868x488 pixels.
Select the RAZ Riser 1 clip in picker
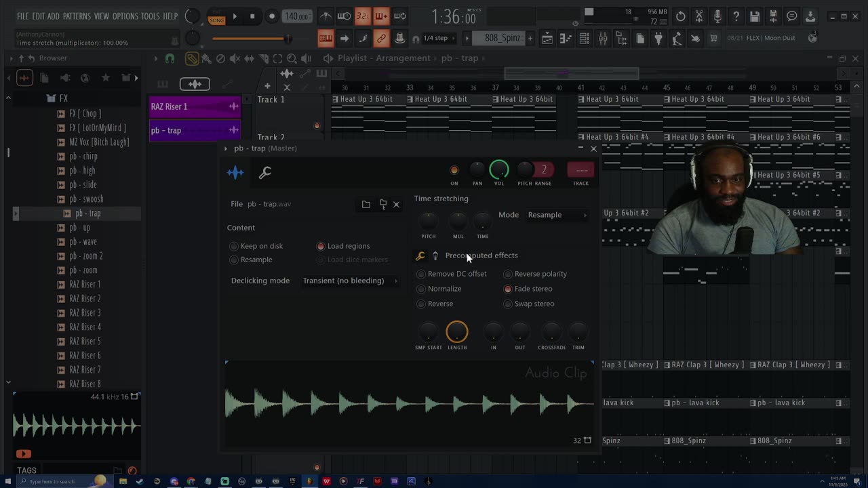click(195, 106)
